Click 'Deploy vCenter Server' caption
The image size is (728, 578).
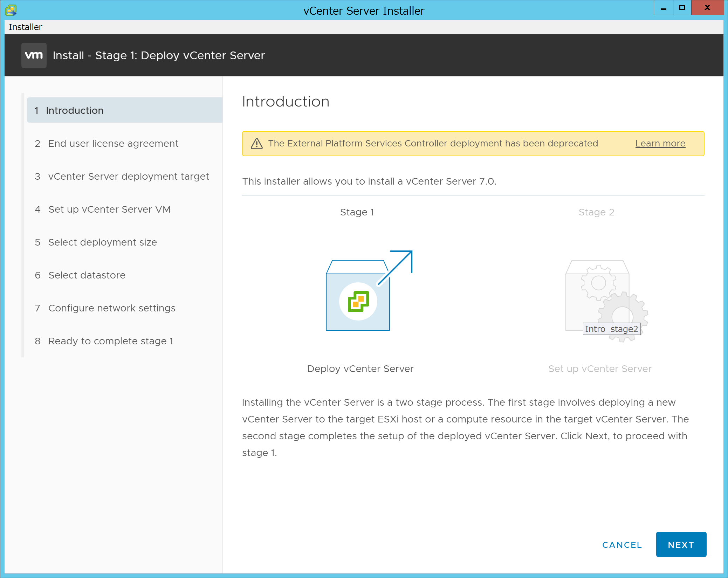click(x=360, y=369)
